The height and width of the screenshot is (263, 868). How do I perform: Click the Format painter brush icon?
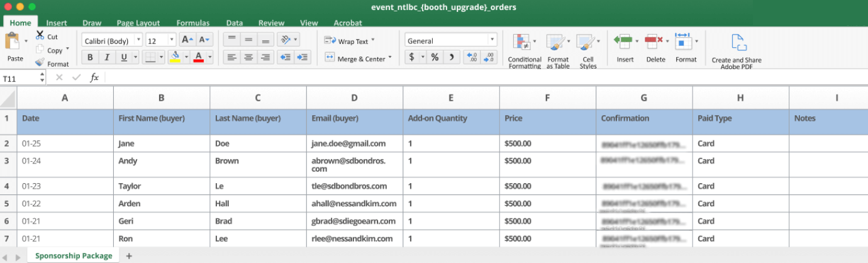pyautogui.click(x=40, y=63)
